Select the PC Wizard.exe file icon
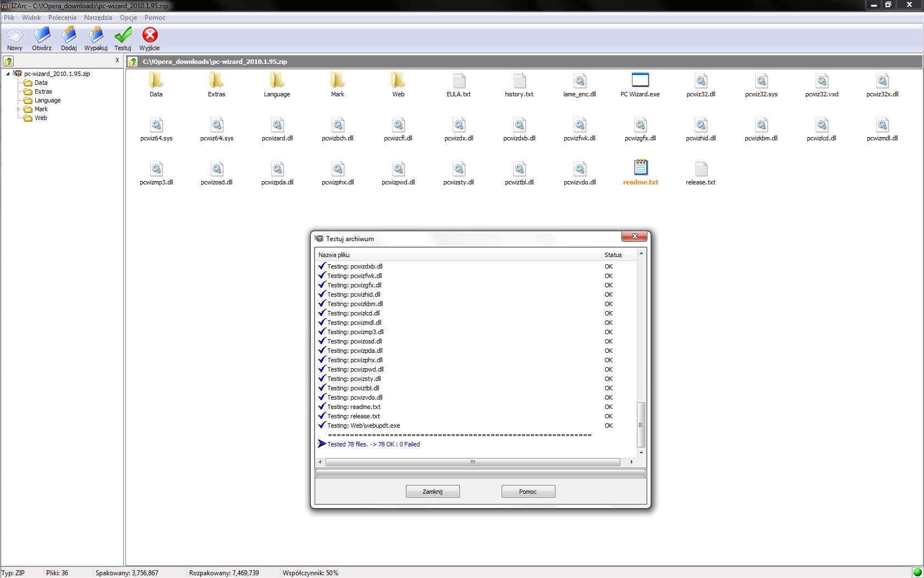The height and width of the screenshot is (578, 924). point(640,80)
